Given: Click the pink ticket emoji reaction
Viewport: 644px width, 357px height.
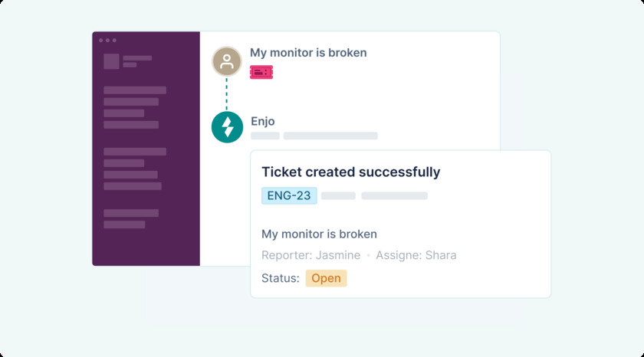Looking at the screenshot, I should pyautogui.click(x=261, y=72).
